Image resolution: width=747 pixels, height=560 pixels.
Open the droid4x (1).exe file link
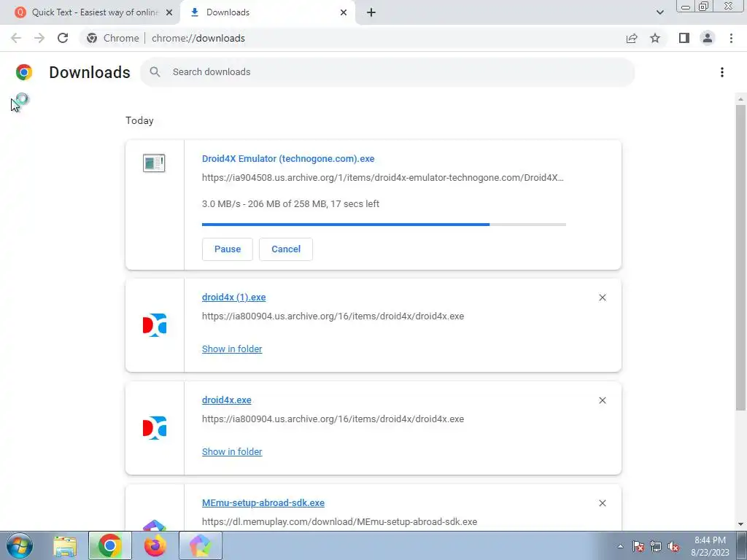(x=234, y=297)
